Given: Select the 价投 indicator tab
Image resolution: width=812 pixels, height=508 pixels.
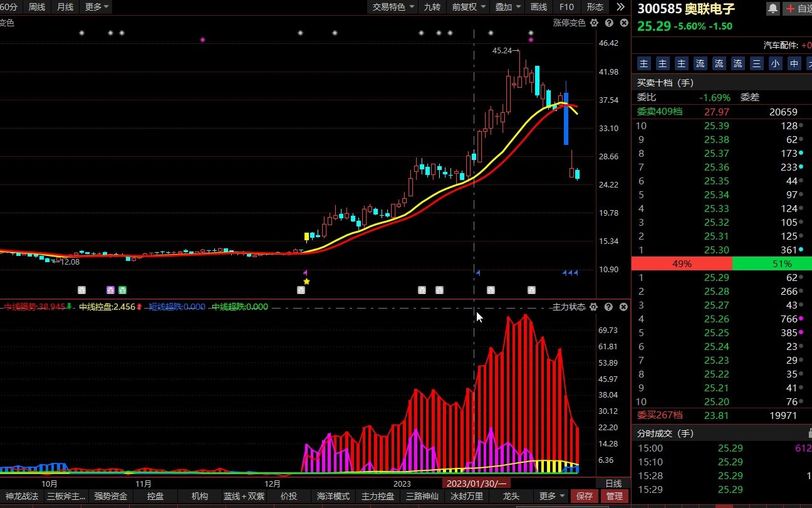Looking at the screenshot, I should point(289,496).
